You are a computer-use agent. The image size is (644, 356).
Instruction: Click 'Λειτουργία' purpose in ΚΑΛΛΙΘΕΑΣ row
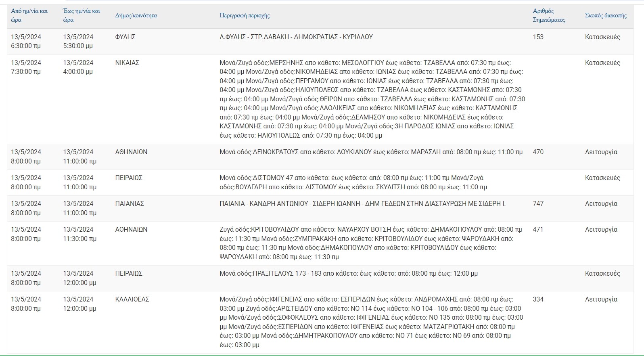601,299
